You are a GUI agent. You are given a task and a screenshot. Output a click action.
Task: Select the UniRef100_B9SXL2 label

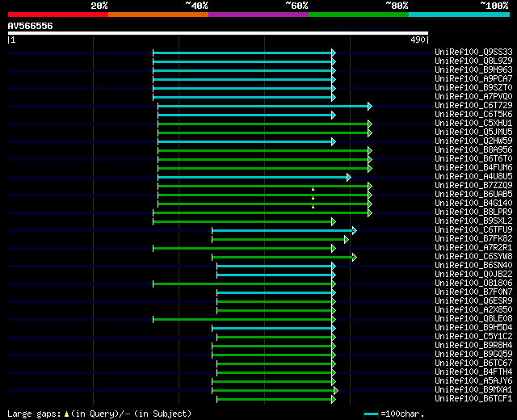473,220
